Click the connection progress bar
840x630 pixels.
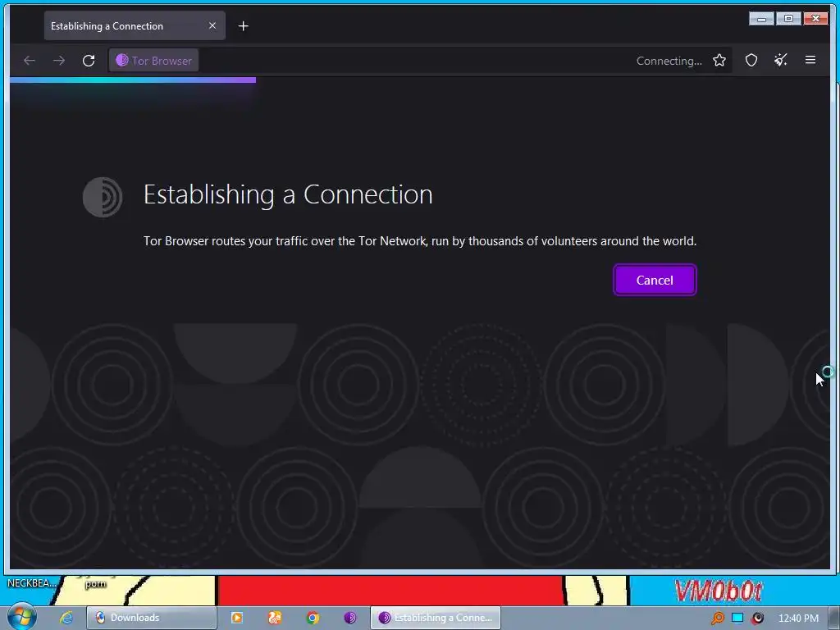(x=133, y=80)
